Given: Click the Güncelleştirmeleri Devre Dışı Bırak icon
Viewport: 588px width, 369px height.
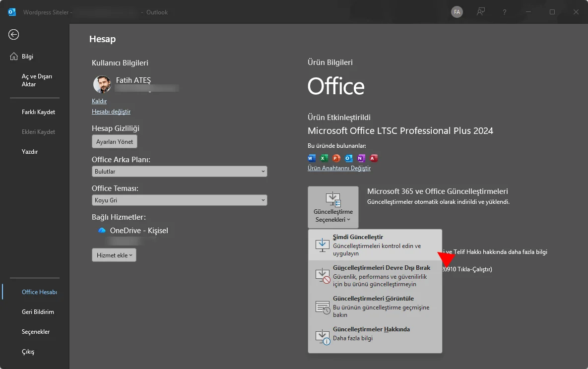Looking at the screenshot, I should (323, 276).
